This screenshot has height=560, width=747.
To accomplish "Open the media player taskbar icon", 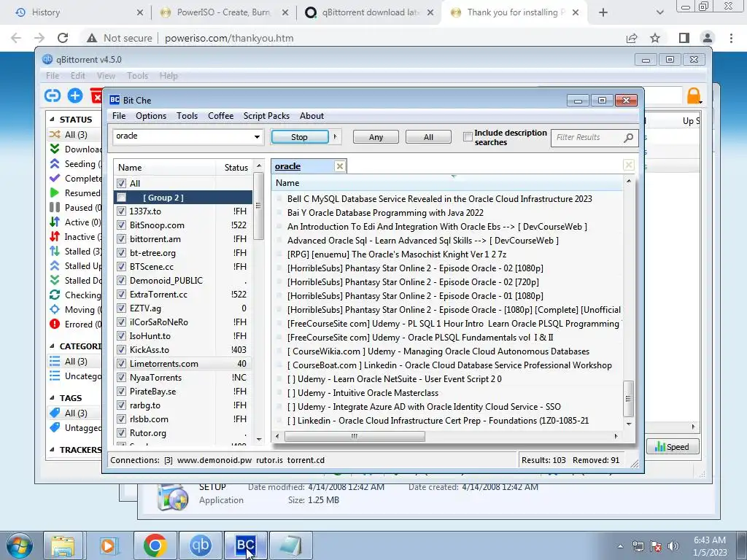I will (x=109, y=545).
